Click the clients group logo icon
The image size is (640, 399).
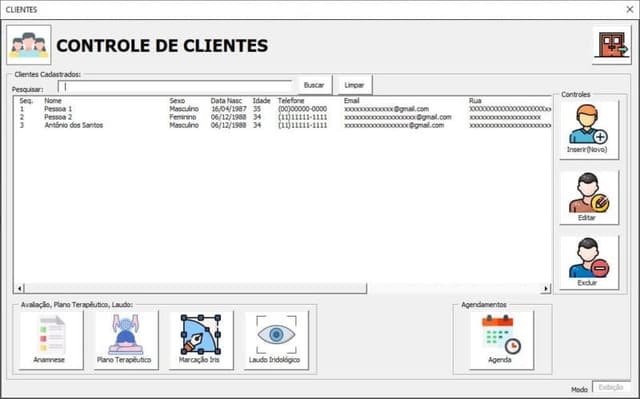(x=29, y=45)
